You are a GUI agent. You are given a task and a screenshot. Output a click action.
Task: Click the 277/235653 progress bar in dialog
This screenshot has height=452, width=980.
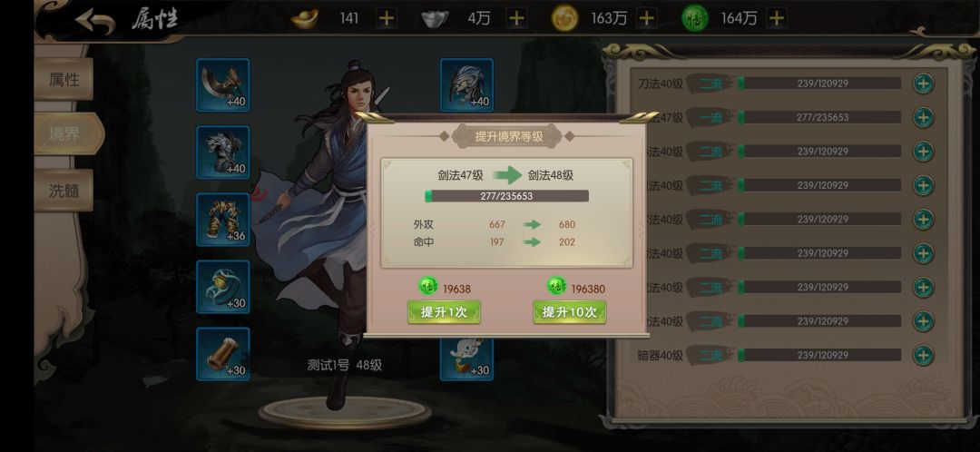pos(507,196)
